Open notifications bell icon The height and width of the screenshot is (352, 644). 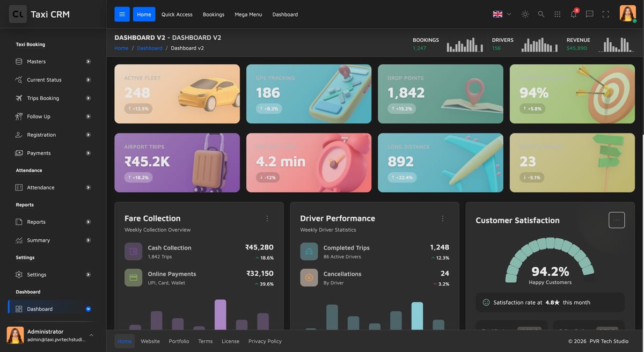pos(574,14)
